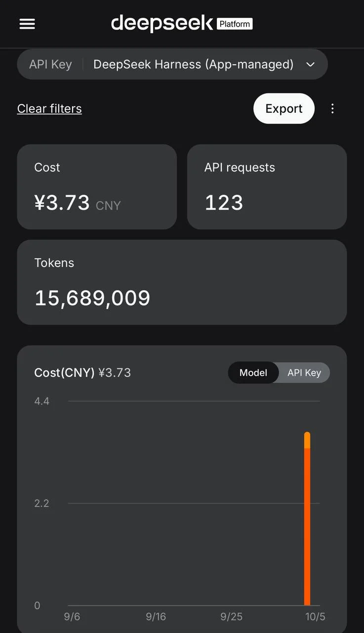Click the light orange bar top segment

pos(307,440)
